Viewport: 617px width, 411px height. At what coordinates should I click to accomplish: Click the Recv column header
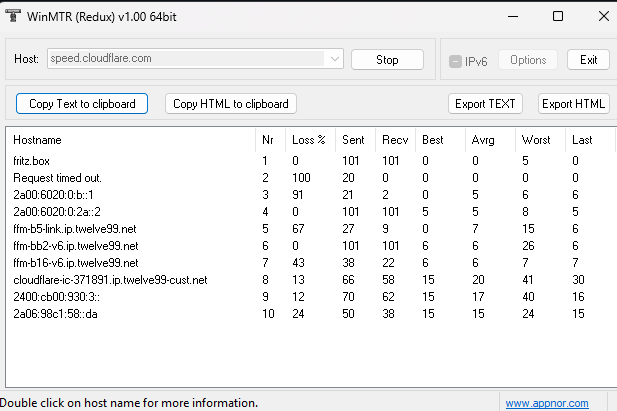pyautogui.click(x=395, y=140)
